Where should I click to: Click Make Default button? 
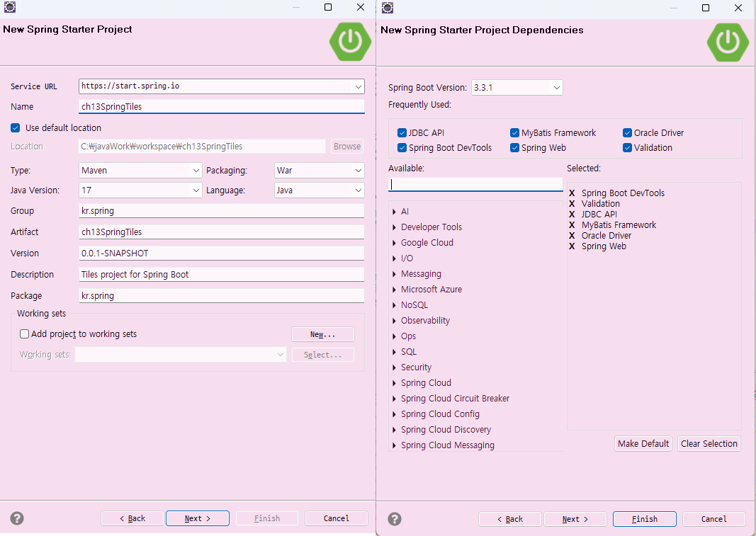[x=643, y=443]
